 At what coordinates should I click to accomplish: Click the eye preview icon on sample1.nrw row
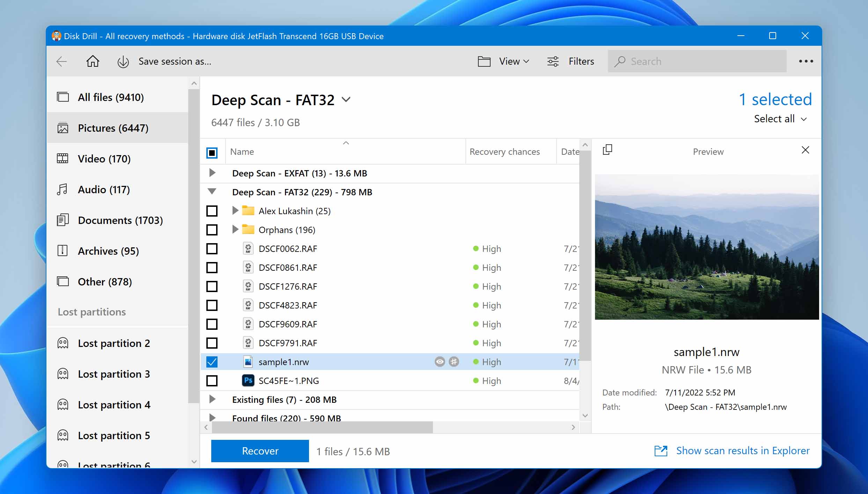coord(439,362)
